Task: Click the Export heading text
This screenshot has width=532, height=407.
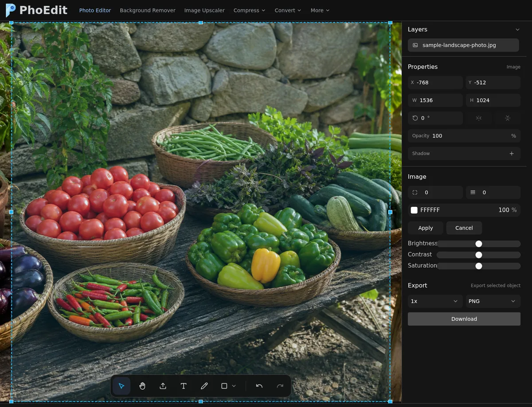Action: [x=417, y=285]
